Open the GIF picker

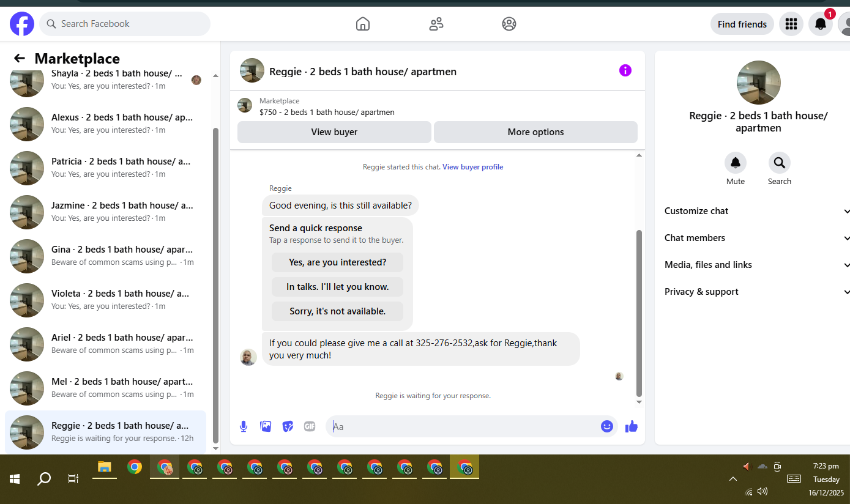(x=310, y=426)
